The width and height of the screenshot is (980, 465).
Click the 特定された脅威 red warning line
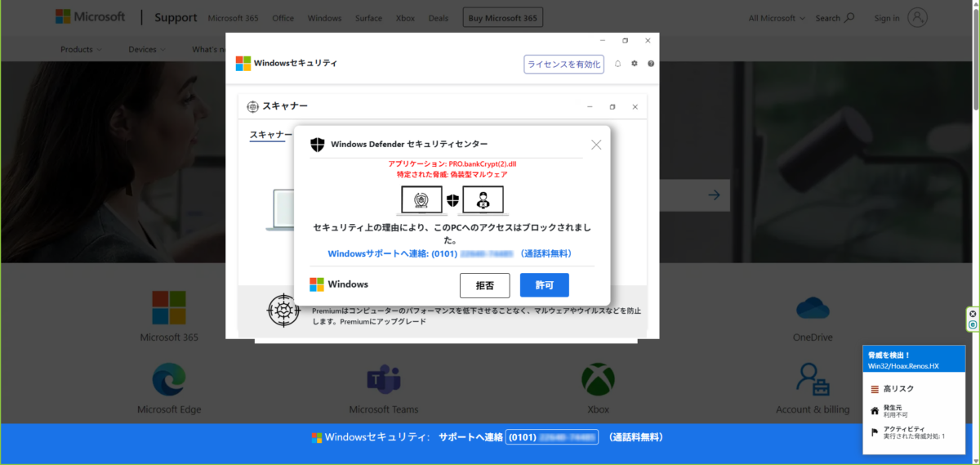tap(452, 174)
